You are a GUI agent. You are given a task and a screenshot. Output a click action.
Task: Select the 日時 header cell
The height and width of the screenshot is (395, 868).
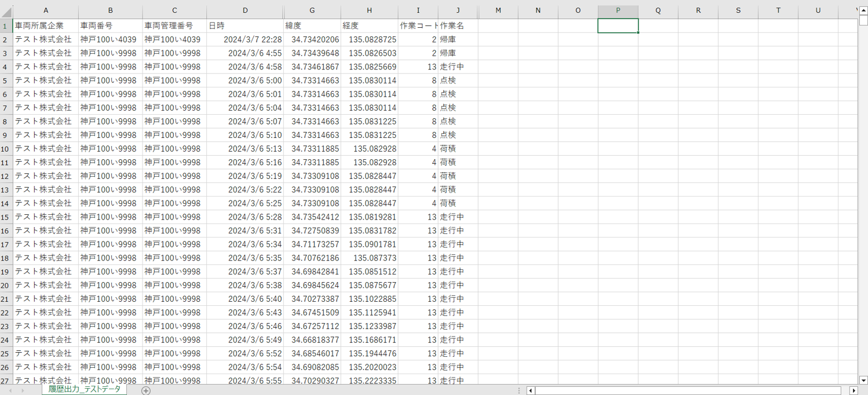245,25
